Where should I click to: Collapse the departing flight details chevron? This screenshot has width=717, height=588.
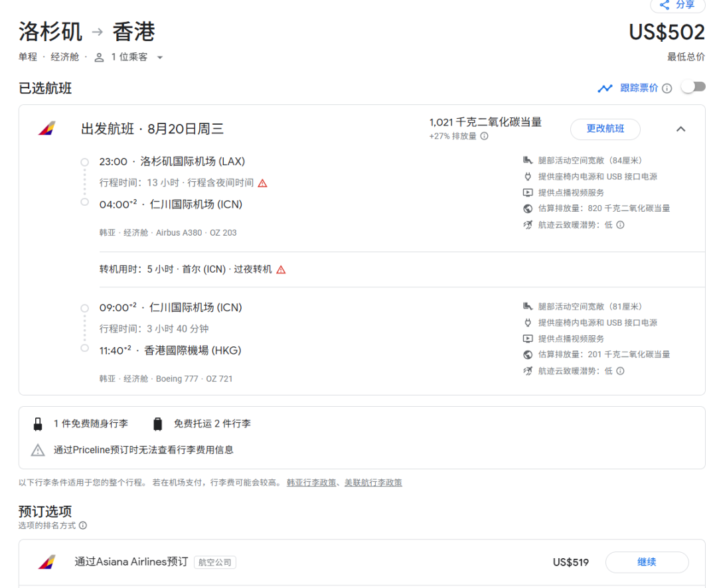[680, 129]
